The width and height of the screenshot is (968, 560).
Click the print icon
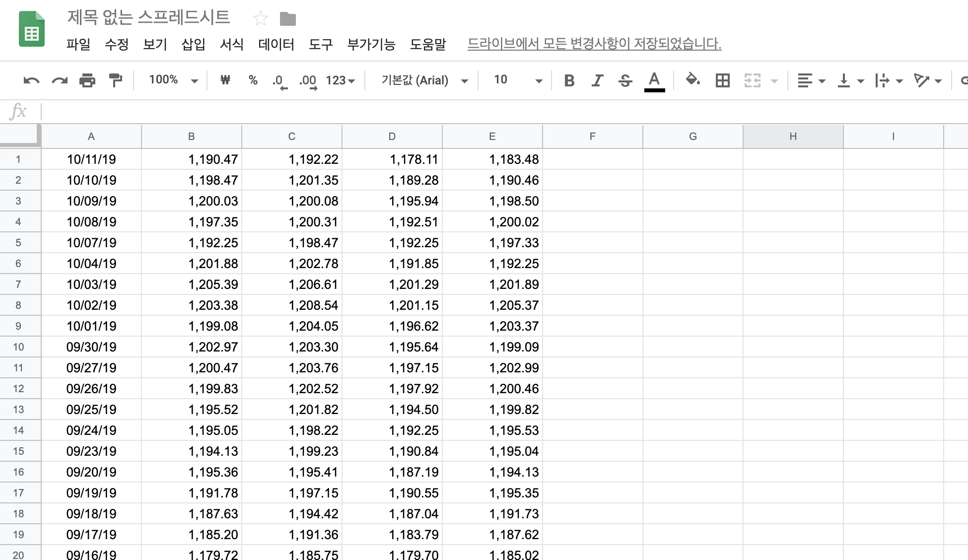pyautogui.click(x=87, y=80)
